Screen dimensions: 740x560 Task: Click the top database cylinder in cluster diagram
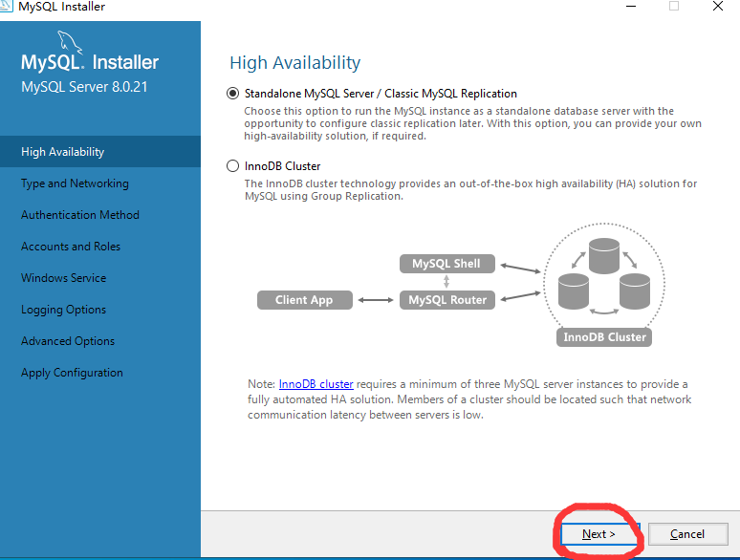click(x=604, y=256)
